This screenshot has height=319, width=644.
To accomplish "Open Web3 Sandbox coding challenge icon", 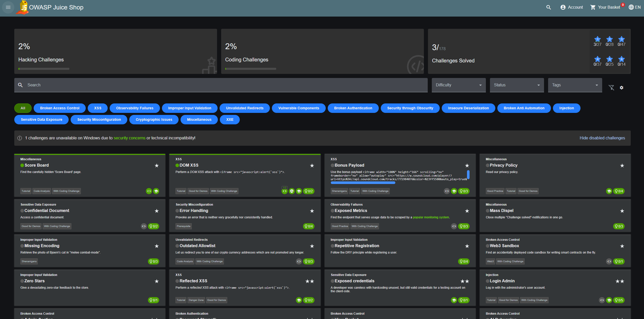I will click(609, 261).
